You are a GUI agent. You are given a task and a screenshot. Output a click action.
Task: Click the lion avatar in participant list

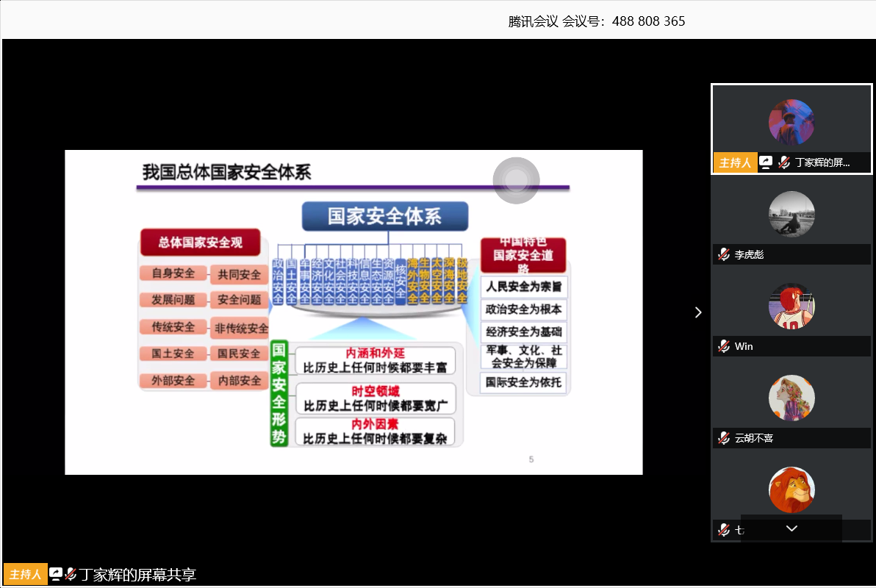click(x=791, y=490)
